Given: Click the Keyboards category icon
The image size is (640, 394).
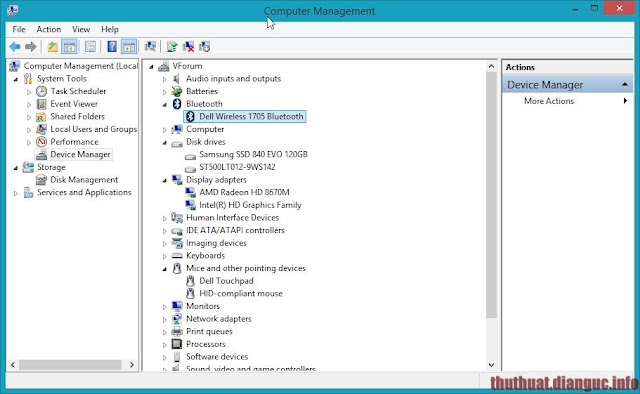Looking at the screenshot, I should point(177,256).
